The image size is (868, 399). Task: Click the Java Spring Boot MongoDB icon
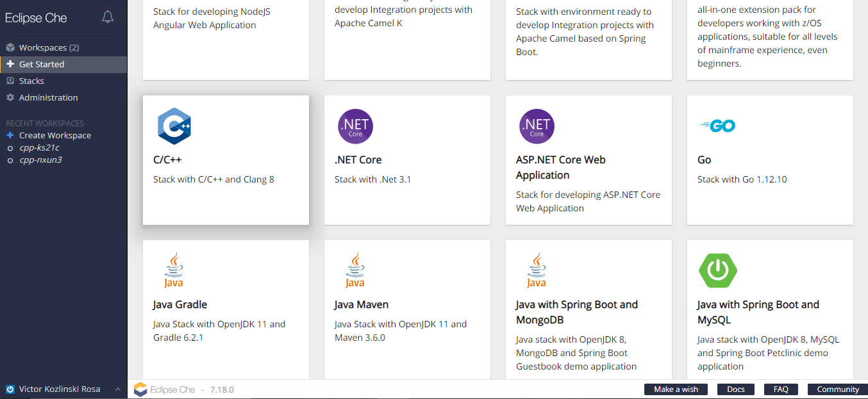tap(536, 270)
